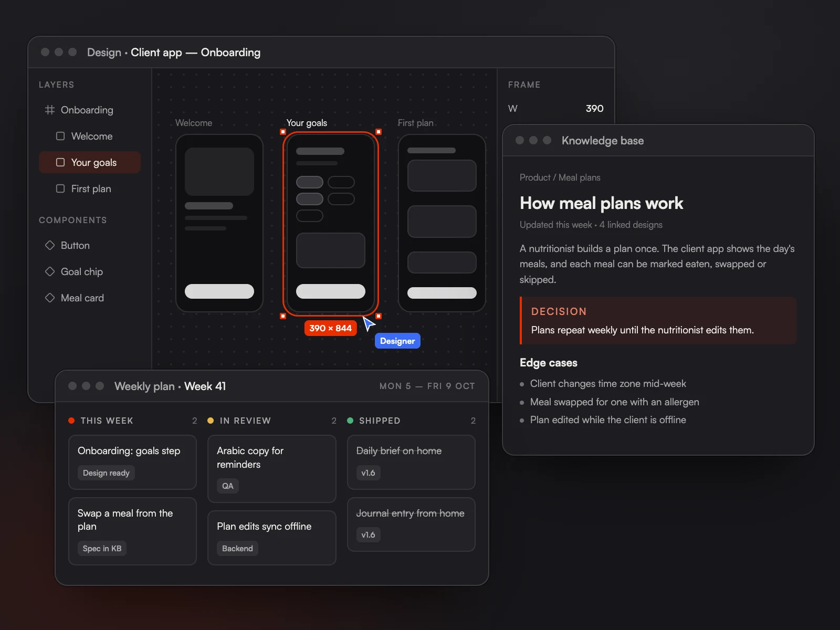Click the diamond icon beside Meal card
This screenshot has height=630, width=840.
(x=50, y=298)
